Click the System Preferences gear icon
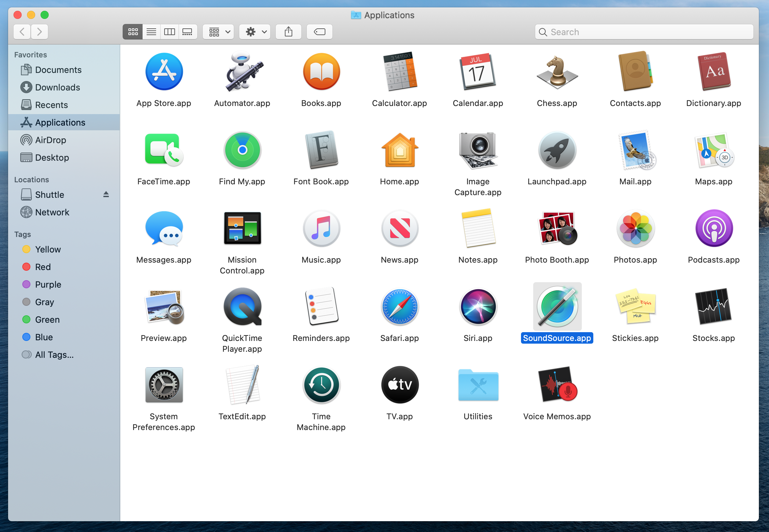 [x=164, y=385]
